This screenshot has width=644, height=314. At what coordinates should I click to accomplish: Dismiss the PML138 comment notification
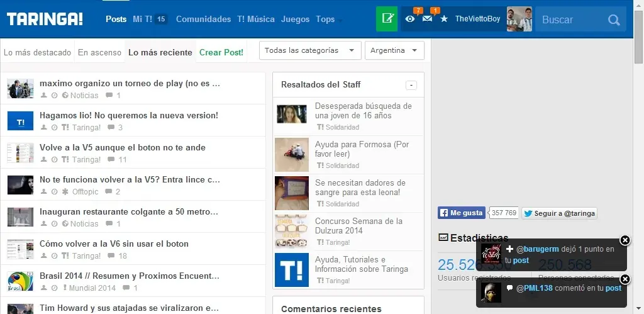coord(625,279)
